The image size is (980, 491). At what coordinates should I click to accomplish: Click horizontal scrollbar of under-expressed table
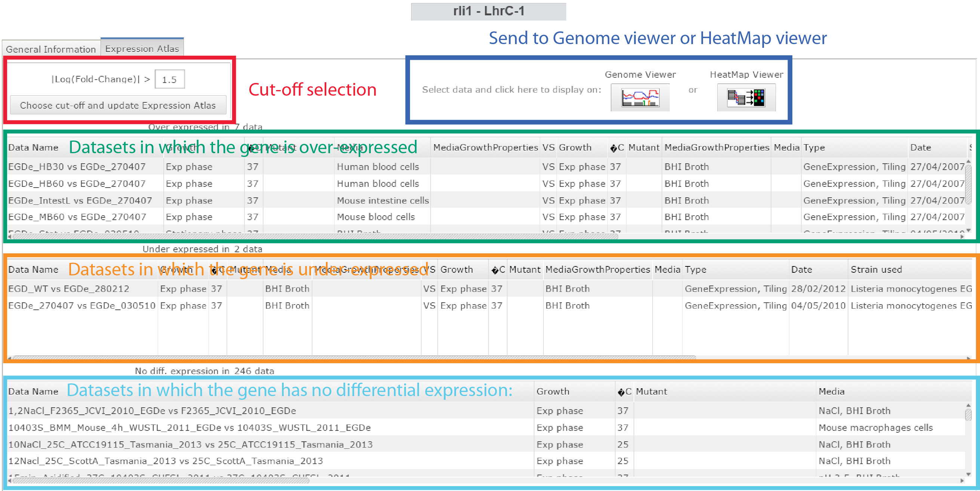click(354, 358)
